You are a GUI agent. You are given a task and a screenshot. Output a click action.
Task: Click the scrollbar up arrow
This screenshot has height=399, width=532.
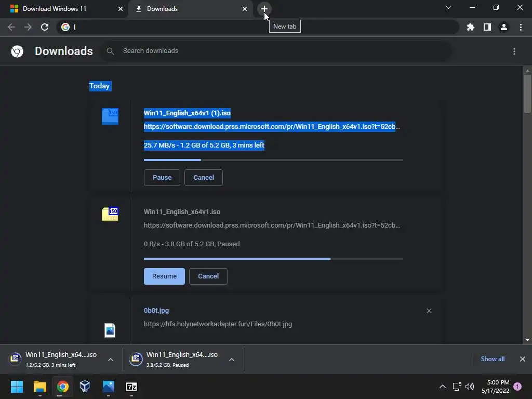(527, 71)
